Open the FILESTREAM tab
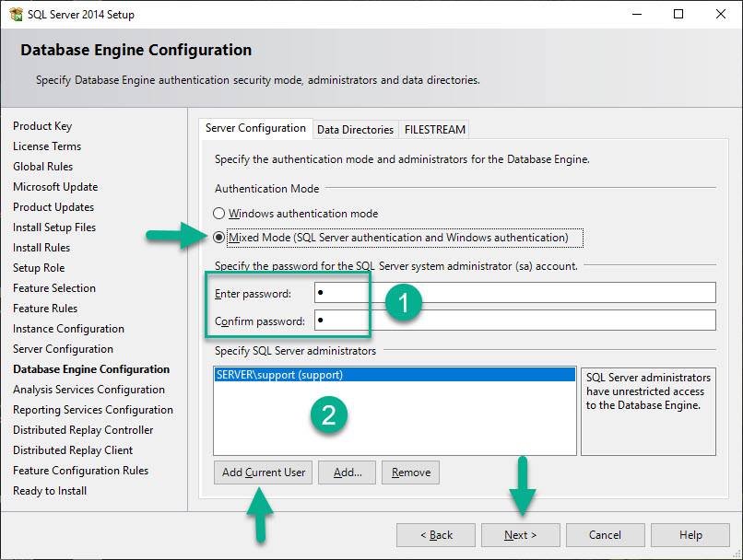The image size is (743, 560). (x=434, y=130)
